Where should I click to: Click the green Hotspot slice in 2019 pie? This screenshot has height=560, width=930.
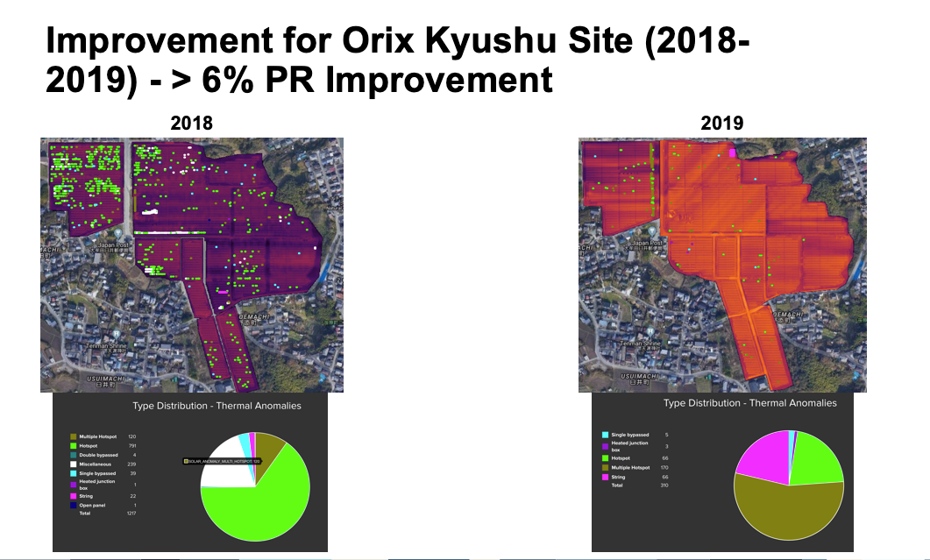[x=817, y=458]
